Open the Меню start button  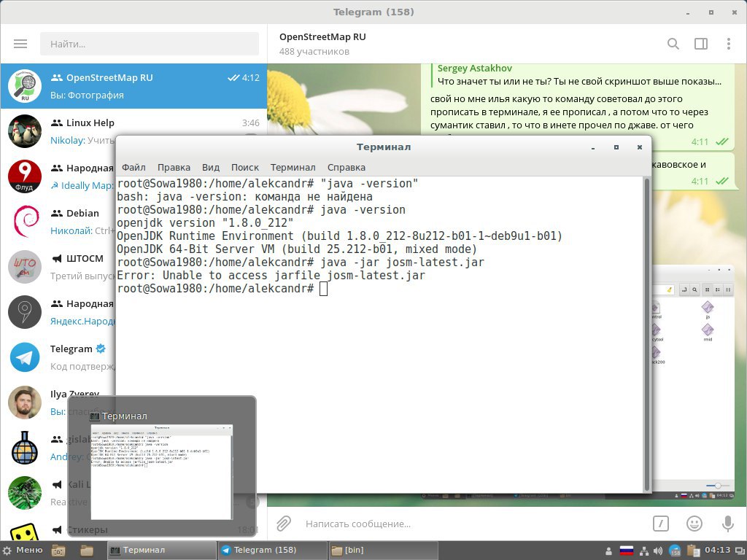tap(23, 550)
